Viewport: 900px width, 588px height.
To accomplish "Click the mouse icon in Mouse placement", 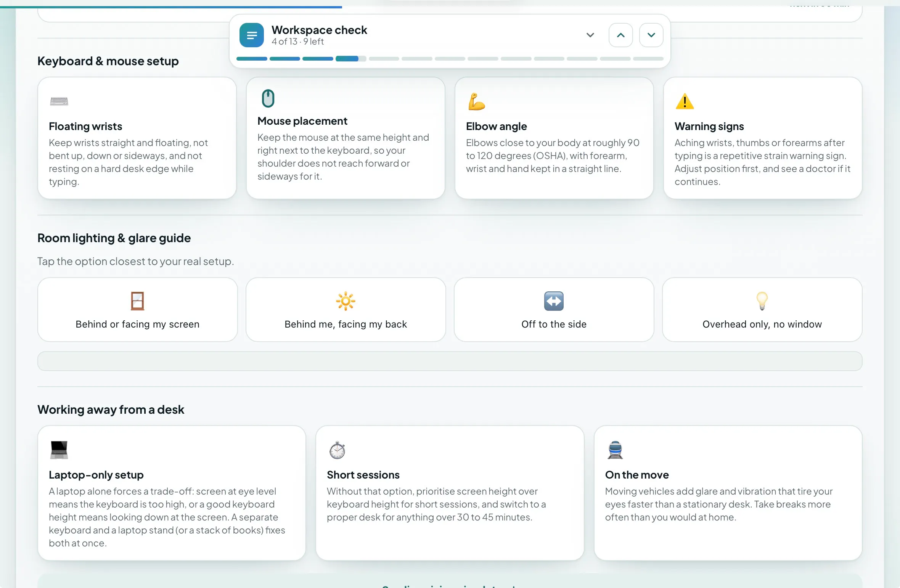I will [x=268, y=98].
